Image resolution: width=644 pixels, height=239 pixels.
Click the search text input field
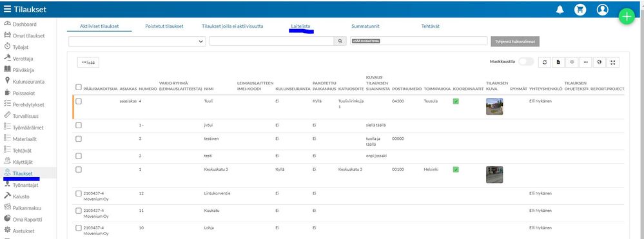point(271,41)
